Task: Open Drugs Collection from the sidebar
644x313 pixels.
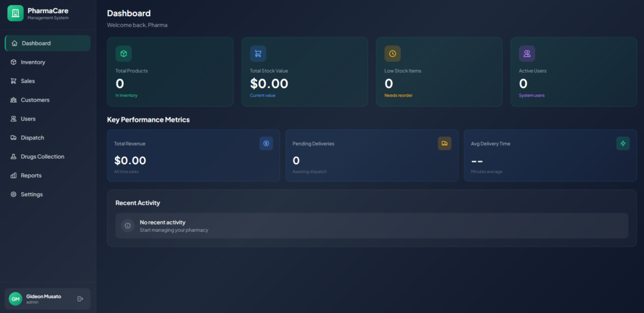Action: 42,157
